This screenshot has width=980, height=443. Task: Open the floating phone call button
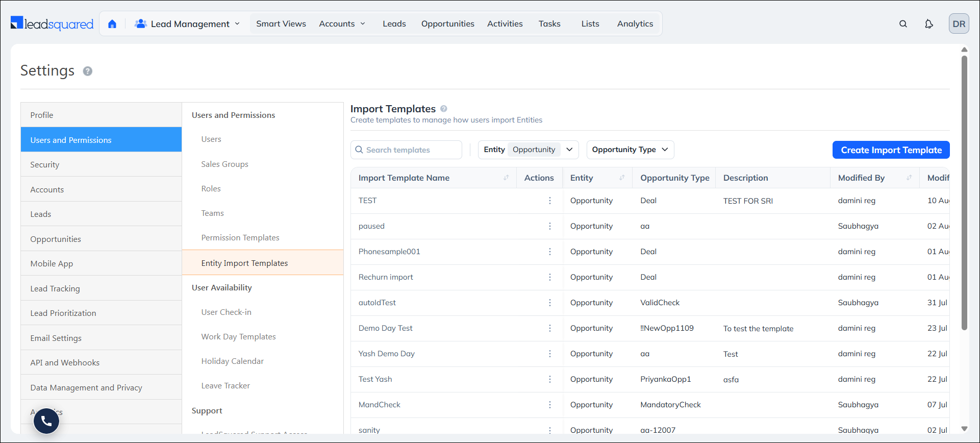46,421
